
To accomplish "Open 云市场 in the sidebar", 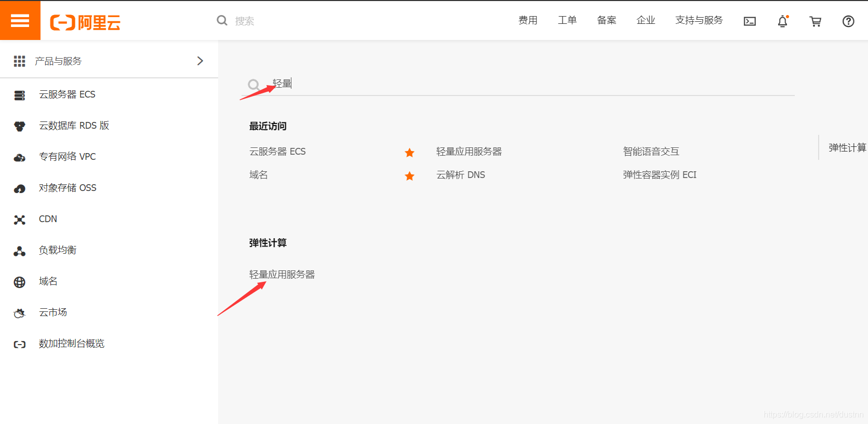I will click(53, 312).
